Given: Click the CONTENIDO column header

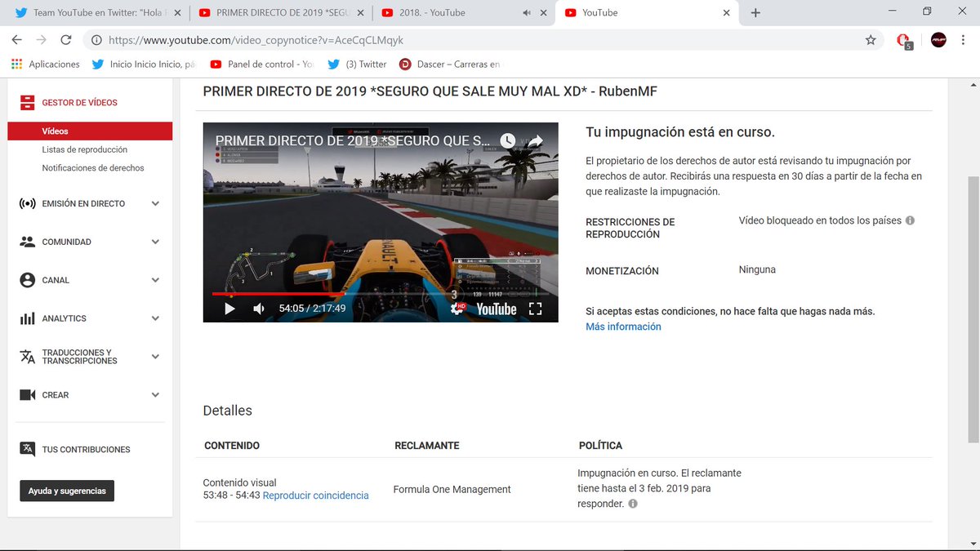Looking at the screenshot, I should point(231,446).
